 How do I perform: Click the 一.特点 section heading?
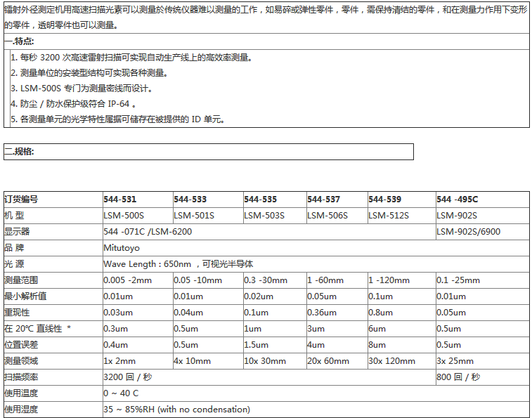click(x=20, y=41)
